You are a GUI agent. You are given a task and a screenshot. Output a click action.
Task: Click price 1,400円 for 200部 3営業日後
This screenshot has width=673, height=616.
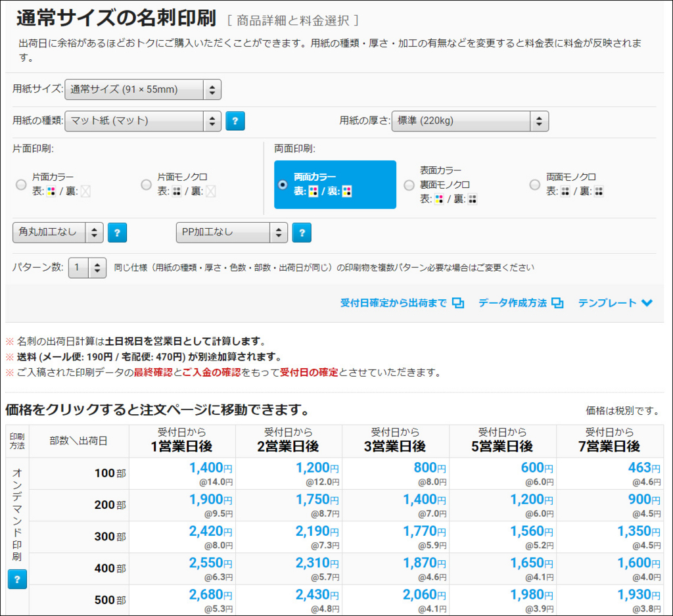coord(425,500)
